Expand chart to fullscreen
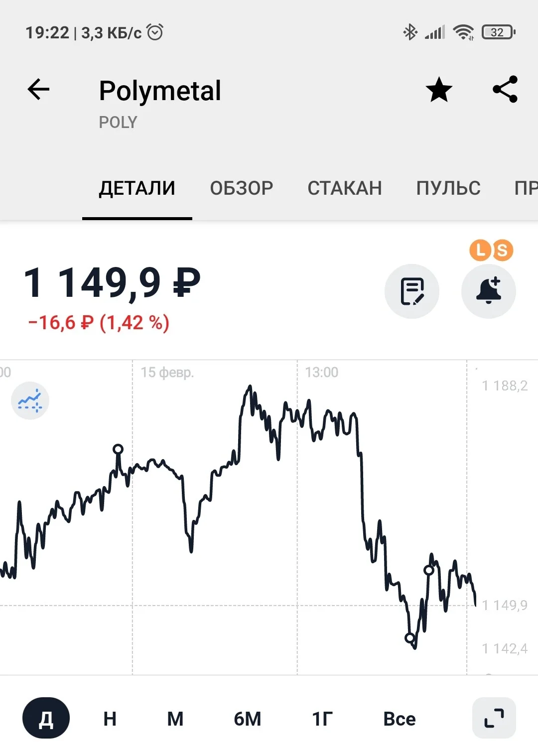This screenshot has width=538, height=756. click(494, 718)
